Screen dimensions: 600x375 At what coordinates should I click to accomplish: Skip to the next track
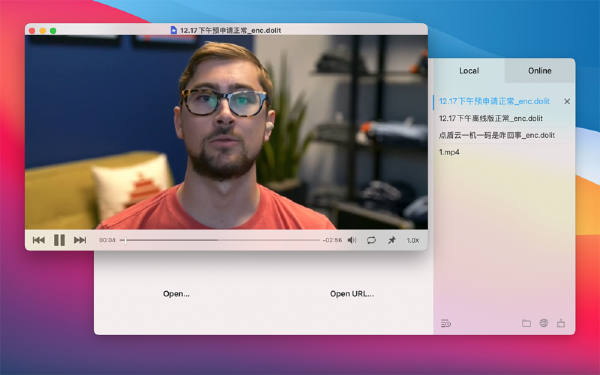80,240
